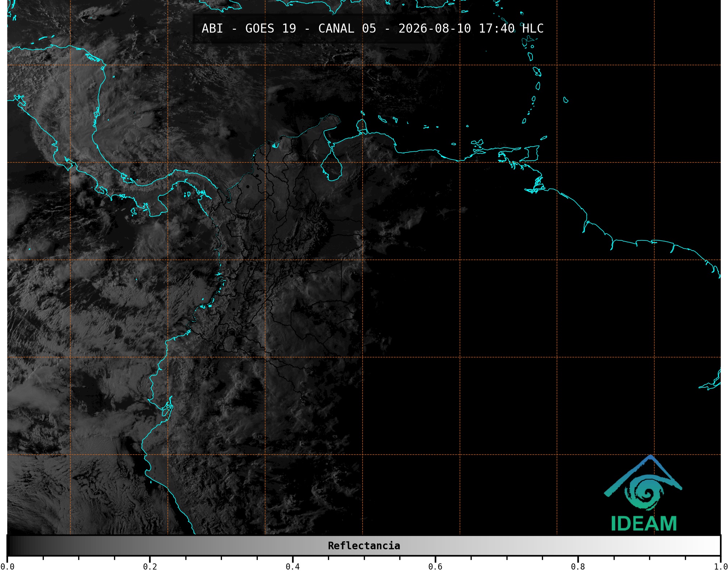Click the 0.8 colorbar tick label
Screen dimensions: 728x571
[578, 567]
